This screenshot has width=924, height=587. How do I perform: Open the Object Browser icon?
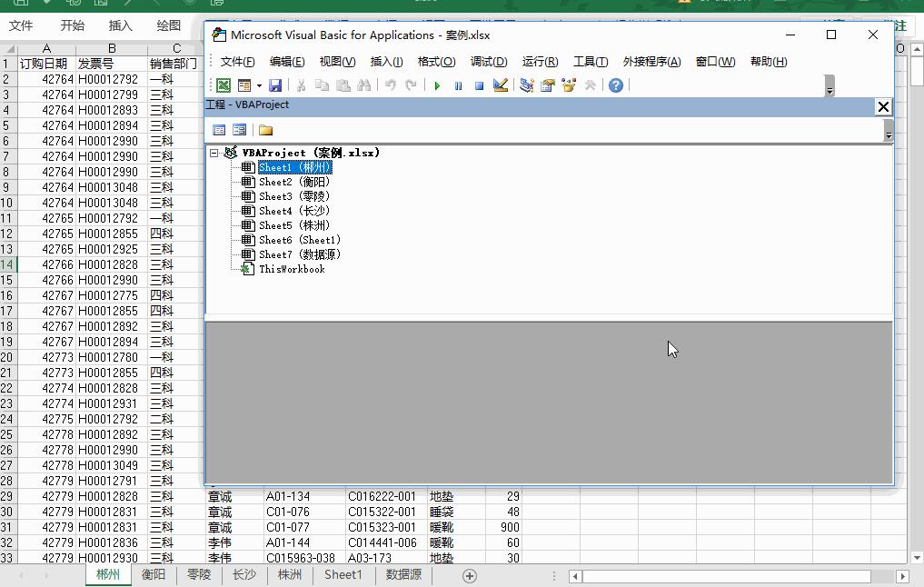pyautogui.click(x=569, y=85)
